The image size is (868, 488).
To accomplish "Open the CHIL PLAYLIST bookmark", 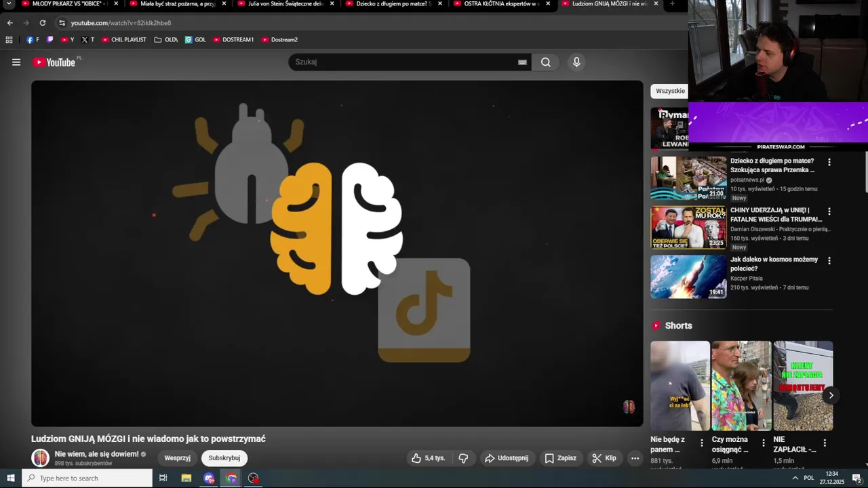I will pyautogui.click(x=124, y=40).
